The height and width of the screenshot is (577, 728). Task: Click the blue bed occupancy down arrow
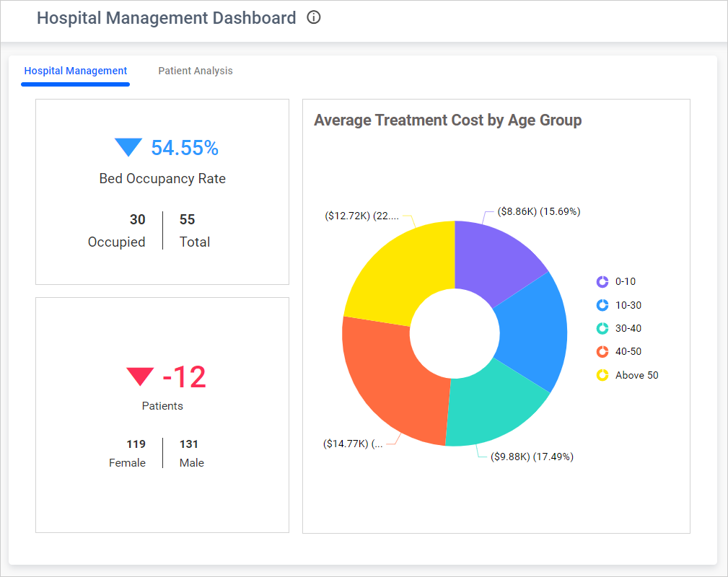click(128, 148)
